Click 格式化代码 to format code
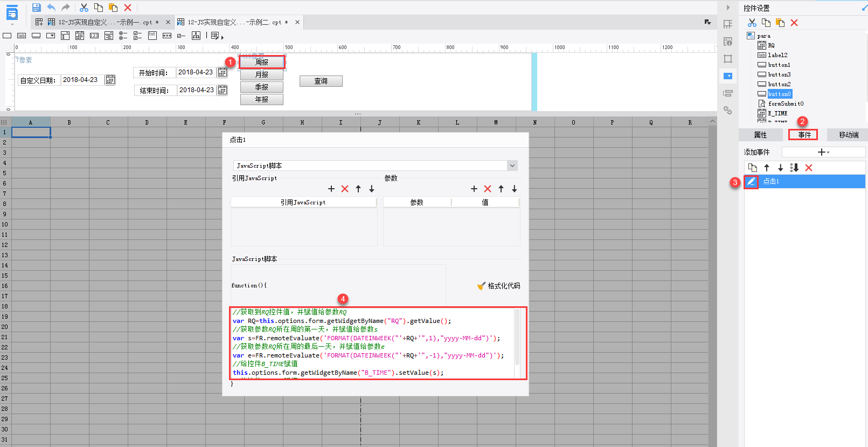 click(498, 286)
